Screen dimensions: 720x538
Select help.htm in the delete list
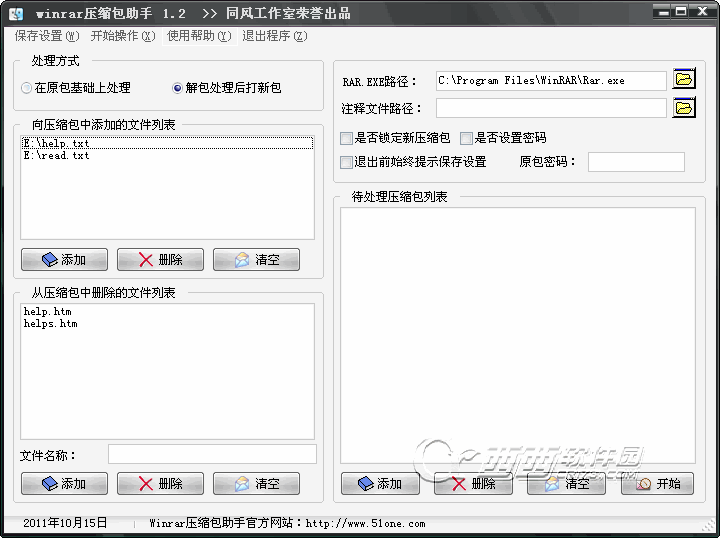click(x=167, y=311)
